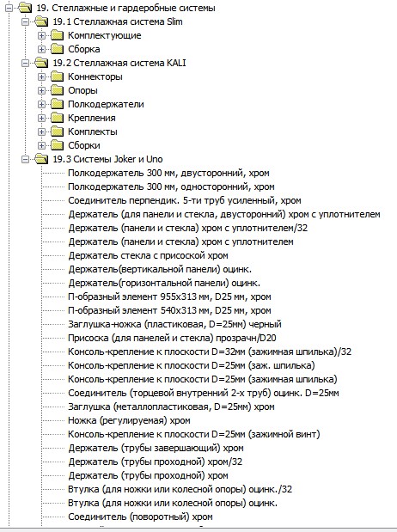Click the Опоры folder icon

[x=57, y=90]
